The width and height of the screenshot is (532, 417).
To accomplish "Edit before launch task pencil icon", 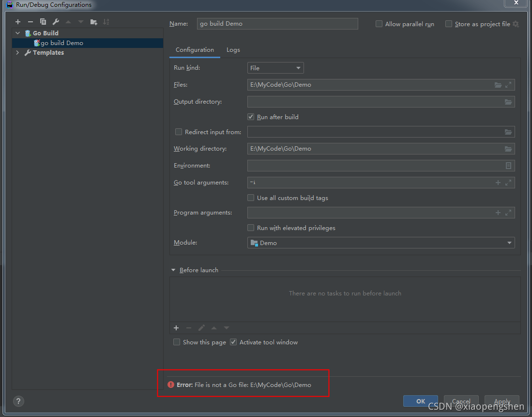I will tap(201, 328).
